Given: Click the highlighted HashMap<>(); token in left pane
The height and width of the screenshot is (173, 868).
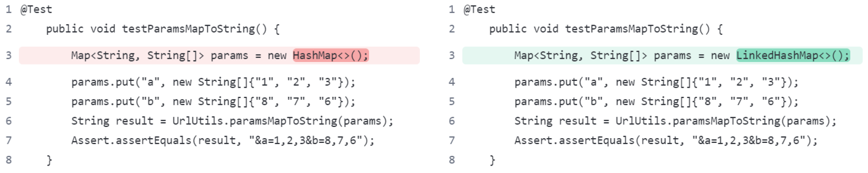Looking at the screenshot, I should coord(330,55).
